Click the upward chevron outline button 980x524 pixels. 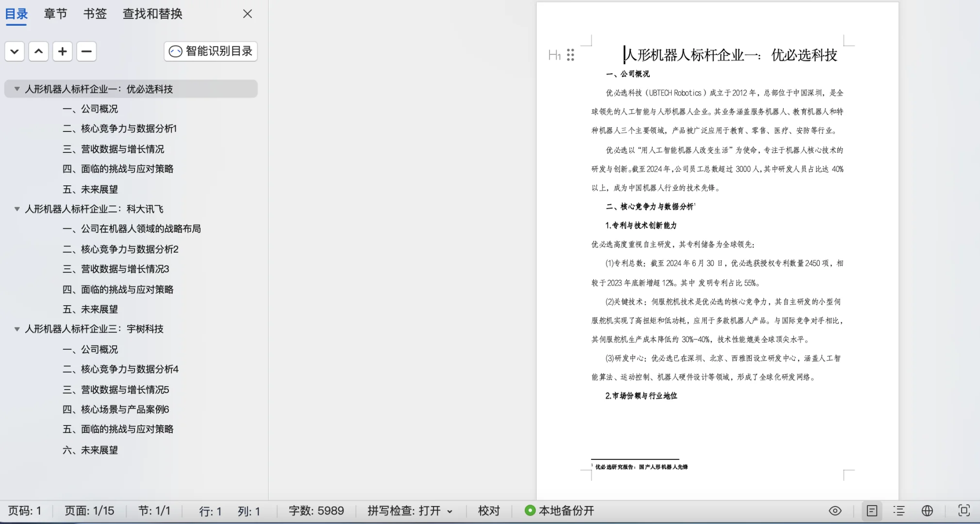38,51
